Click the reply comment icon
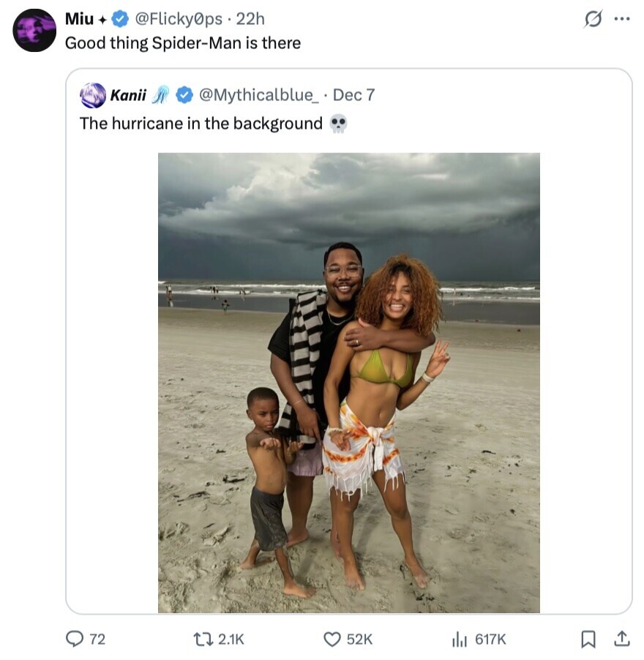644x660 pixels. click(x=75, y=639)
